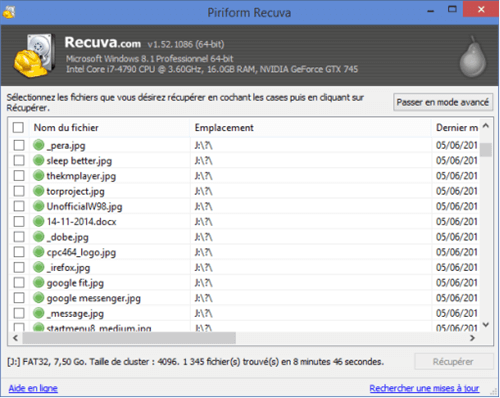Screen dimensions: 500x398
Task: Click the Recuva title bar app icon
Action: pyautogui.click(x=9, y=12)
